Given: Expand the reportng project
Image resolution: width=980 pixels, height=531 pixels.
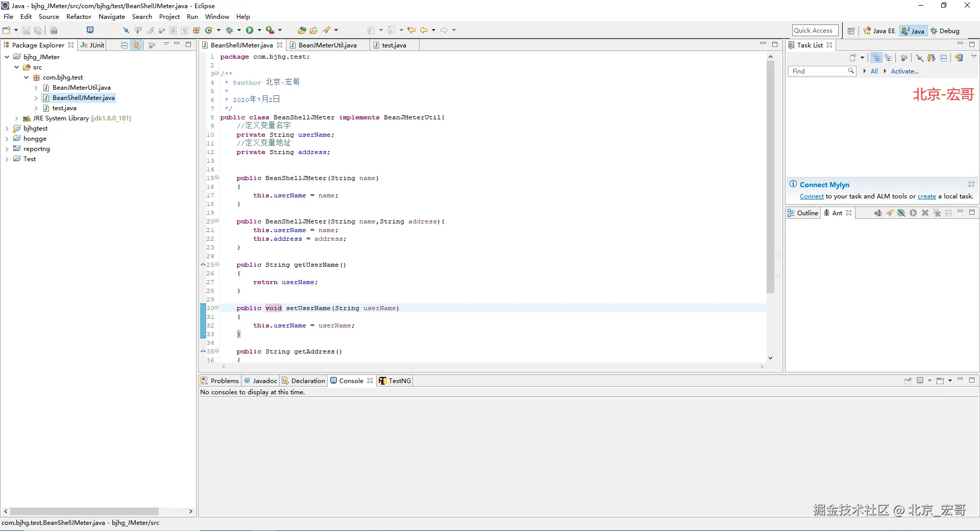Looking at the screenshot, I should pos(7,149).
